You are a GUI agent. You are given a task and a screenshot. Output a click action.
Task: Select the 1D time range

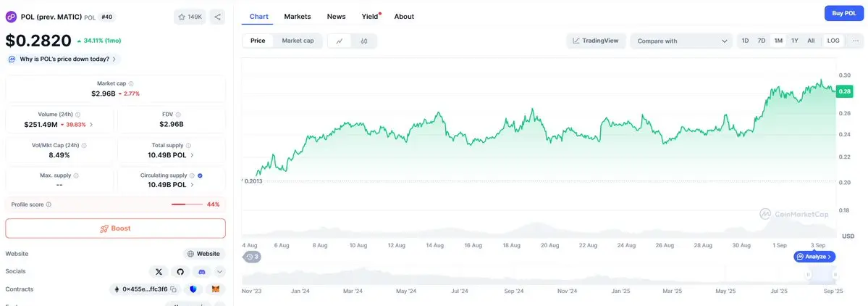[746, 41]
